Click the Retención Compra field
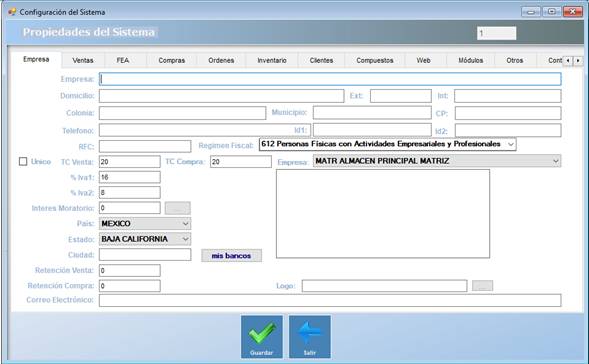 (130, 286)
